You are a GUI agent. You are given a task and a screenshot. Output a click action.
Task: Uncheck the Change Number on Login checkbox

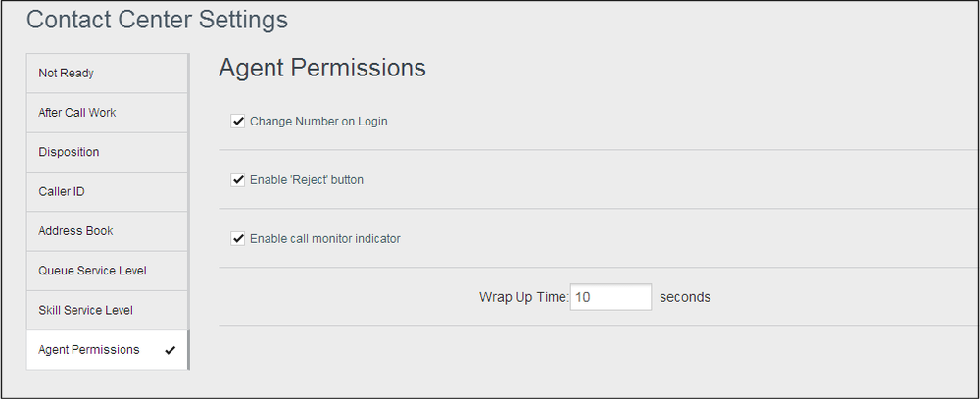coord(237,122)
